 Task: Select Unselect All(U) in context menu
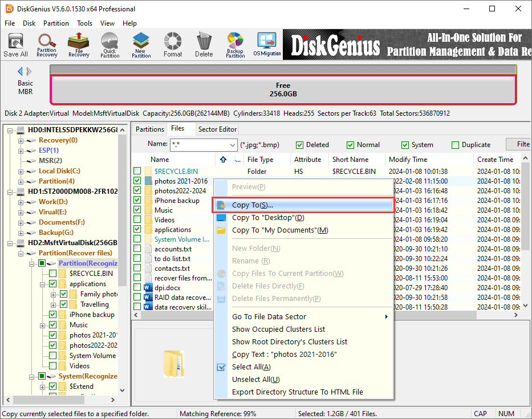[x=303, y=380]
